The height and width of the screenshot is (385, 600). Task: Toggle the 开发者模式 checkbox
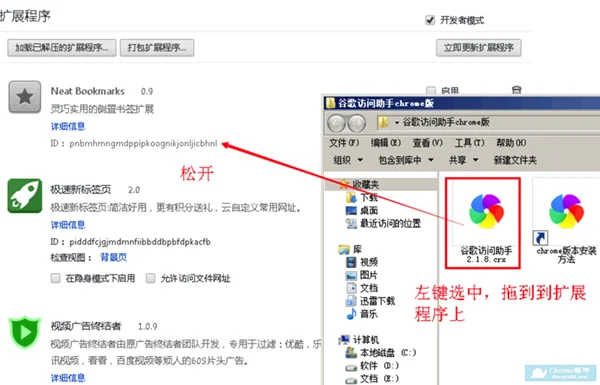(x=430, y=20)
